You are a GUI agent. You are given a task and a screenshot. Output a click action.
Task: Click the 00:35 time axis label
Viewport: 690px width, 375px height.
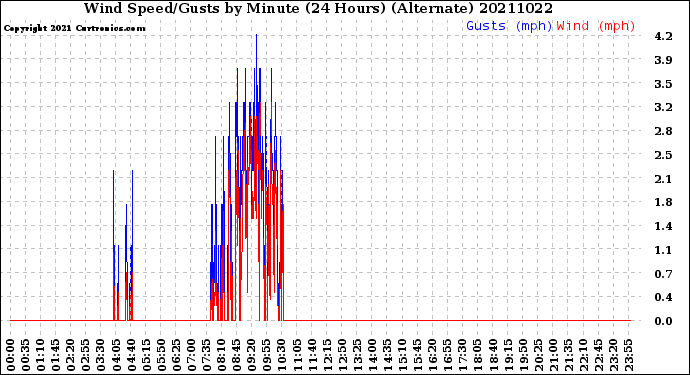pyautogui.click(x=26, y=355)
